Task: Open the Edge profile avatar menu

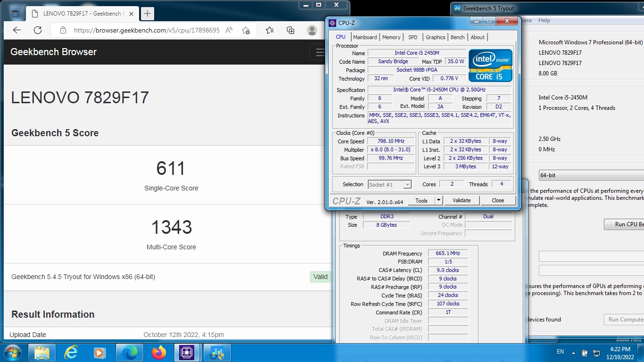Action: [312, 30]
